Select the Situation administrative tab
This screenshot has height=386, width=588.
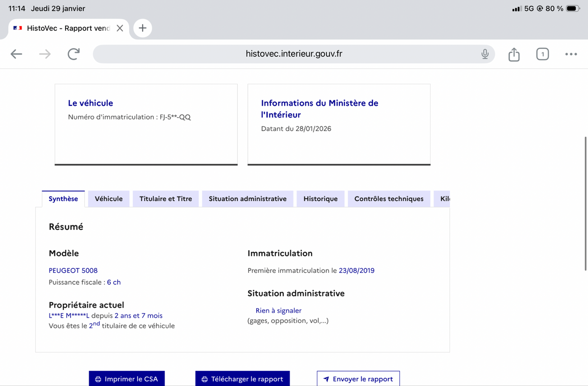tap(247, 199)
